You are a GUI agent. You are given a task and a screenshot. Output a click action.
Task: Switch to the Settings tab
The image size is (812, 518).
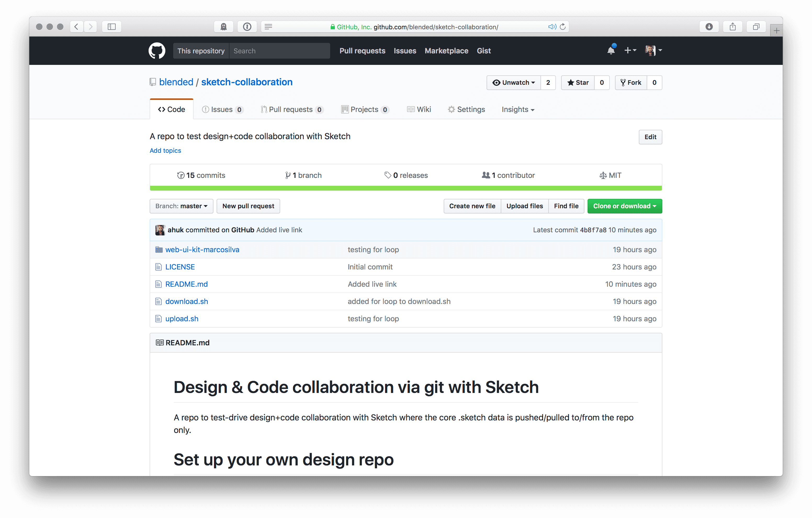coord(466,109)
